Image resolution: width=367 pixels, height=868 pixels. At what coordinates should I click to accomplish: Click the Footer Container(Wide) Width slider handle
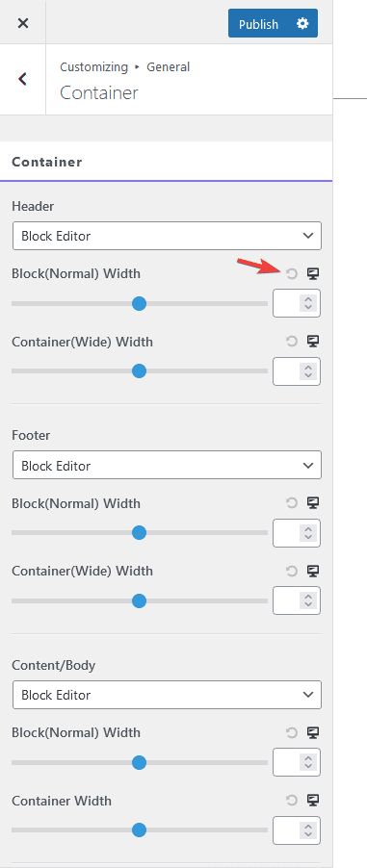[x=139, y=600]
